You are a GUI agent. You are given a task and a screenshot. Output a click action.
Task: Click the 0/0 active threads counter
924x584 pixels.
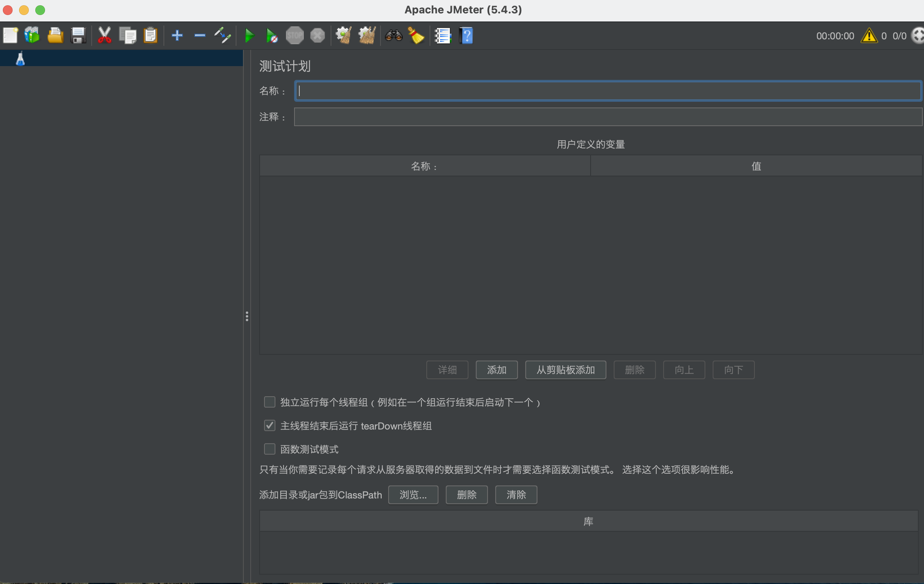(x=899, y=36)
